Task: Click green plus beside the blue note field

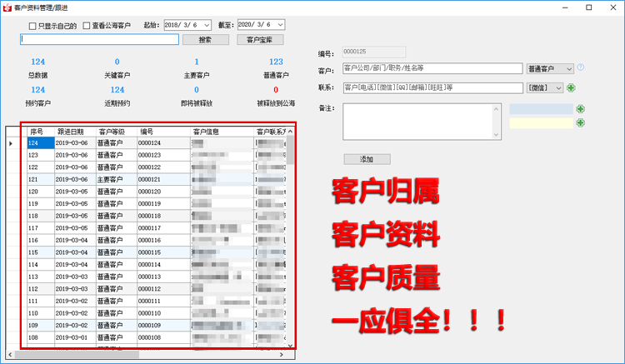Action: point(580,109)
